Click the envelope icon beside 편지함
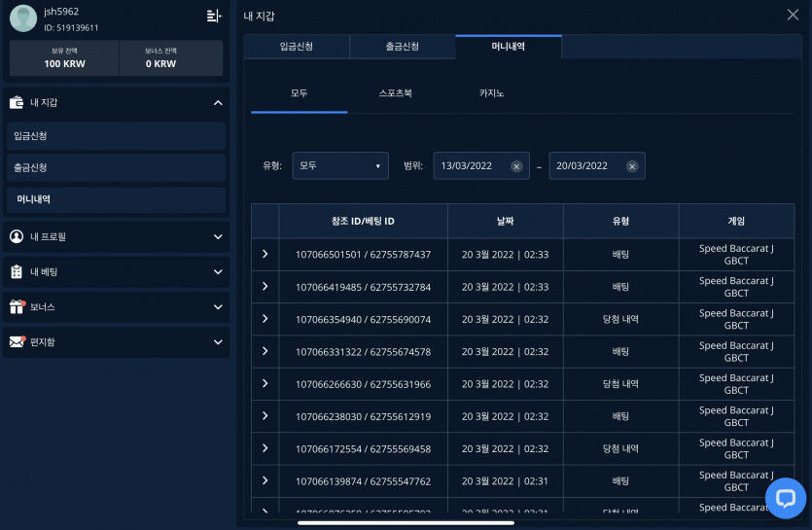 tap(18, 341)
